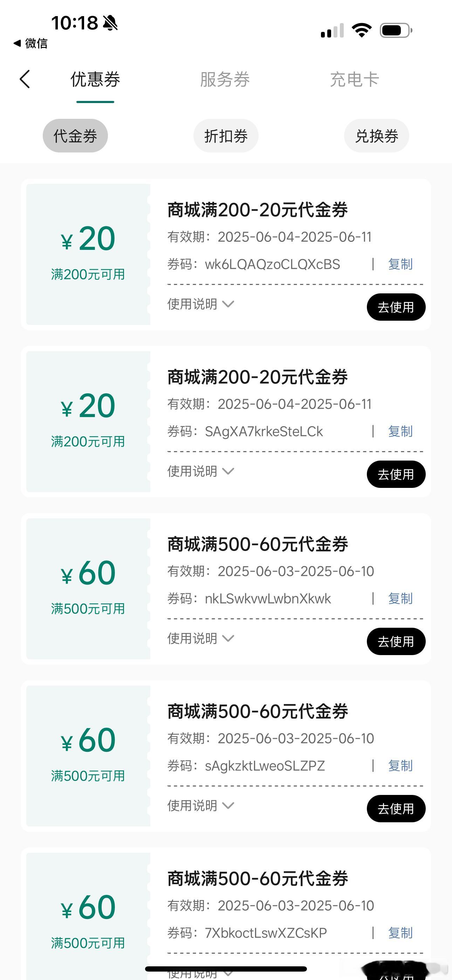This screenshot has width=452, height=980.
Task: Return to WeChat via top-left link
Action: coord(30,43)
